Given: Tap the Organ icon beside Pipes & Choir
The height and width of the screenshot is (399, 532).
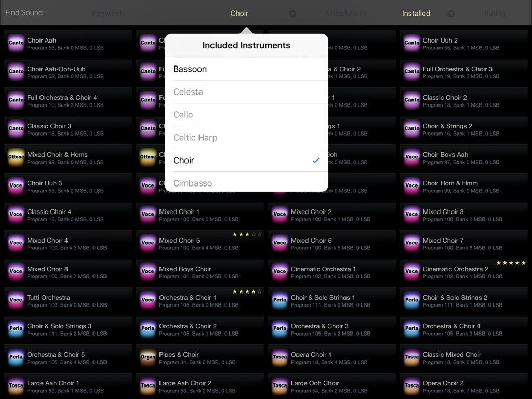Looking at the screenshot, I should tap(148, 357).
